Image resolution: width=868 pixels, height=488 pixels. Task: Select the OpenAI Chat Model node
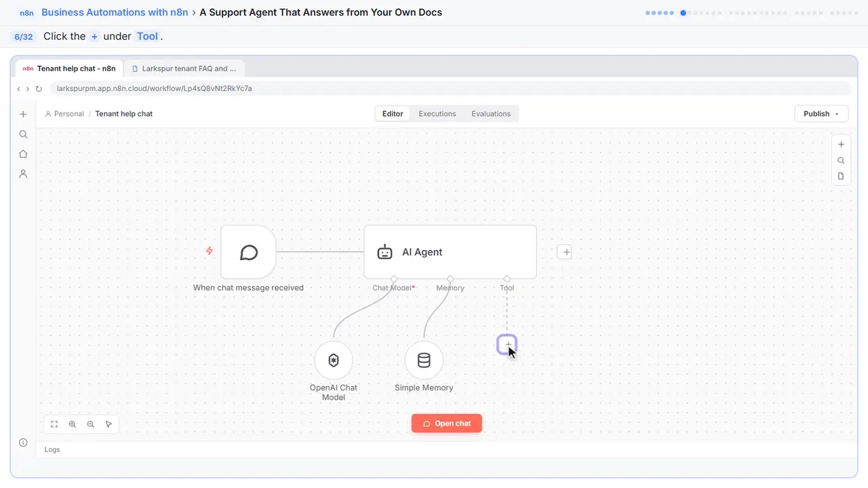tap(334, 361)
